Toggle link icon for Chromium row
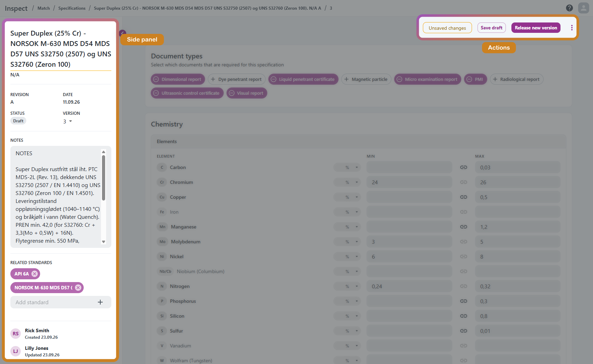The width and height of the screenshot is (593, 364). click(464, 182)
